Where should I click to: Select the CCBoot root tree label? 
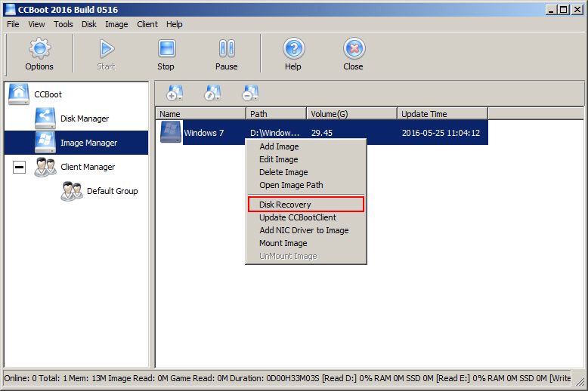coord(48,94)
